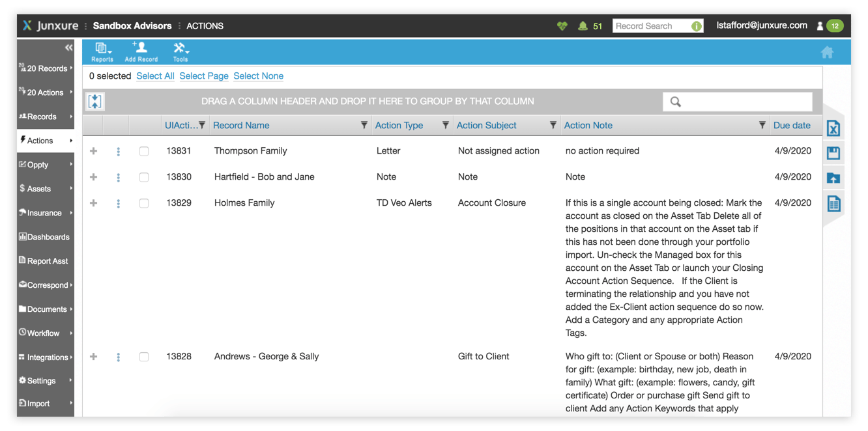Sort by the Due date header

(x=792, y=126)
